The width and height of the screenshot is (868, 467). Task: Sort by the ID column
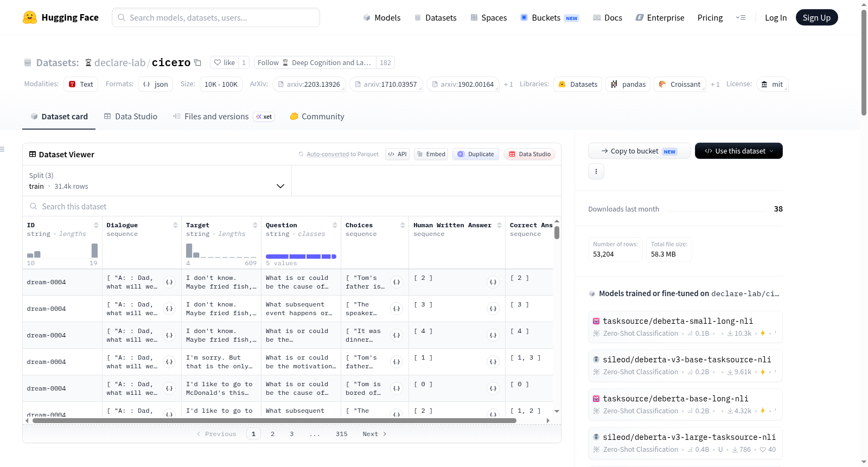tap(96, 225)
